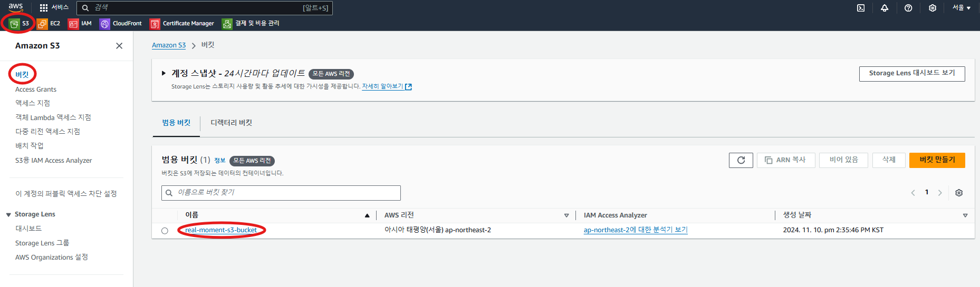Click the 삭제 button
980x287 pixels.
pos(889,160)
